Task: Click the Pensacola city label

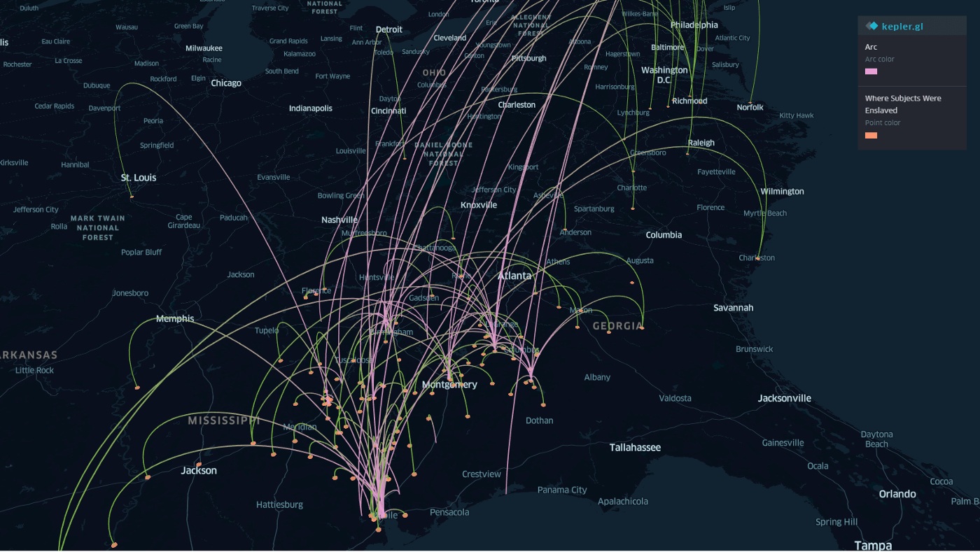Action: [449, 512]
